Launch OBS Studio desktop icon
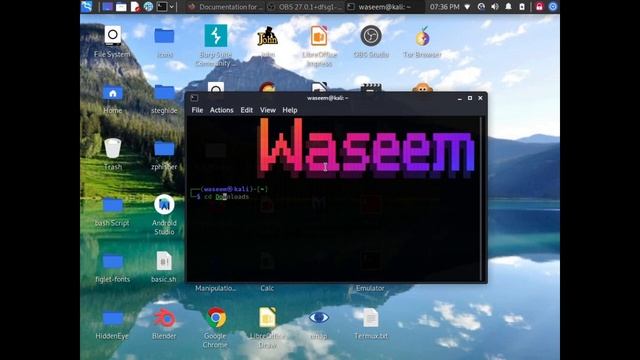The width and height of the screenshot is (640, 360). pos(371,42)
